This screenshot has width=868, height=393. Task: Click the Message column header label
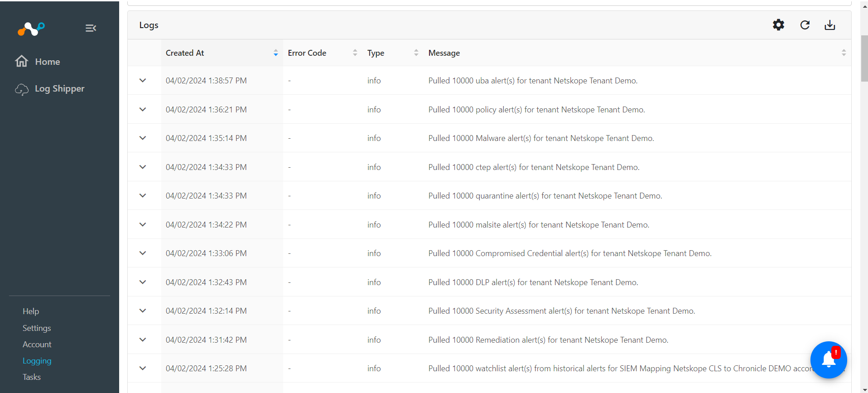point(444,53)
